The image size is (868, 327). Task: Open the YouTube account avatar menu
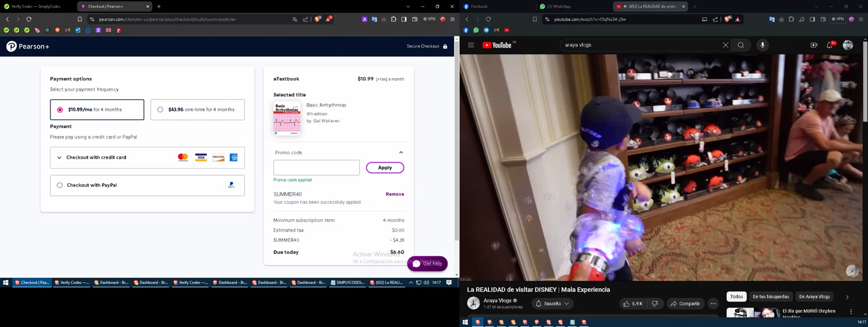coord(848,45)
